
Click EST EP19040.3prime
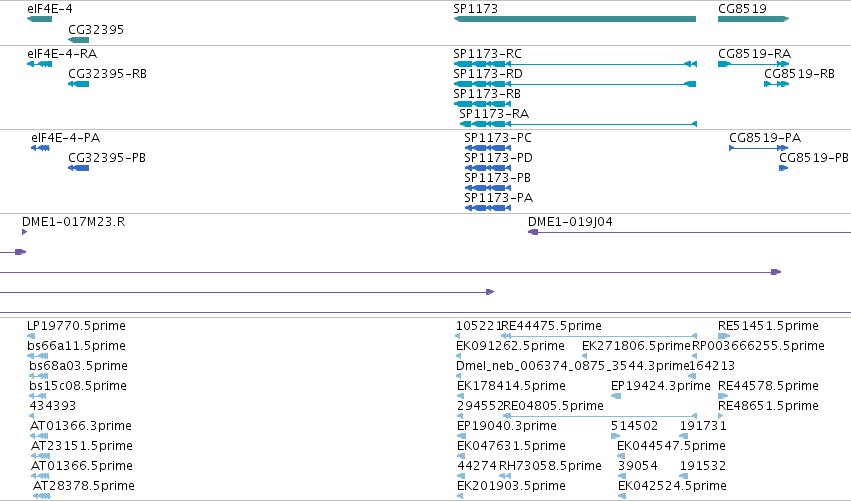pyautogui.click(x=461, y=436)
